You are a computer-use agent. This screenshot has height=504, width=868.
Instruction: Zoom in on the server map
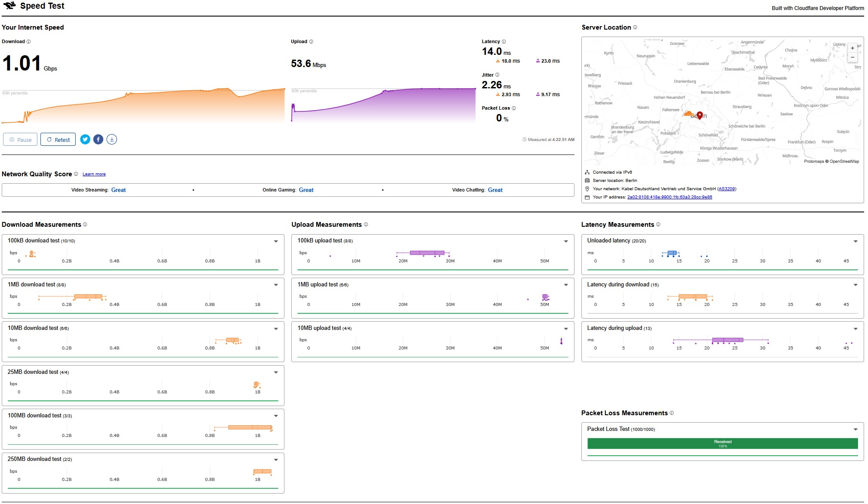point(852,48)
